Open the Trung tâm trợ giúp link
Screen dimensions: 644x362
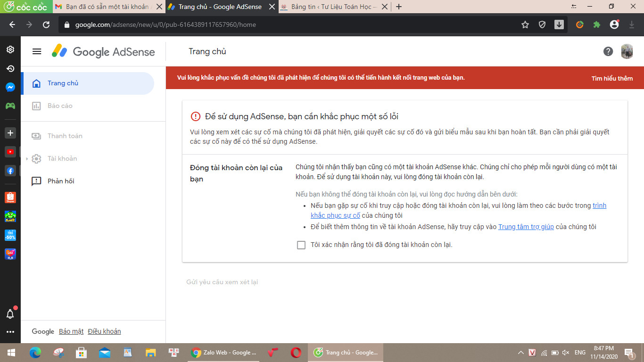[x=526, y=227]
